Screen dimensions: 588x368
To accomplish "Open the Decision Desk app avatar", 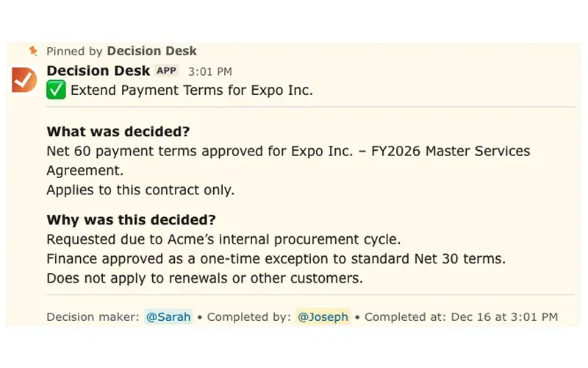I will tap(24, 79).
